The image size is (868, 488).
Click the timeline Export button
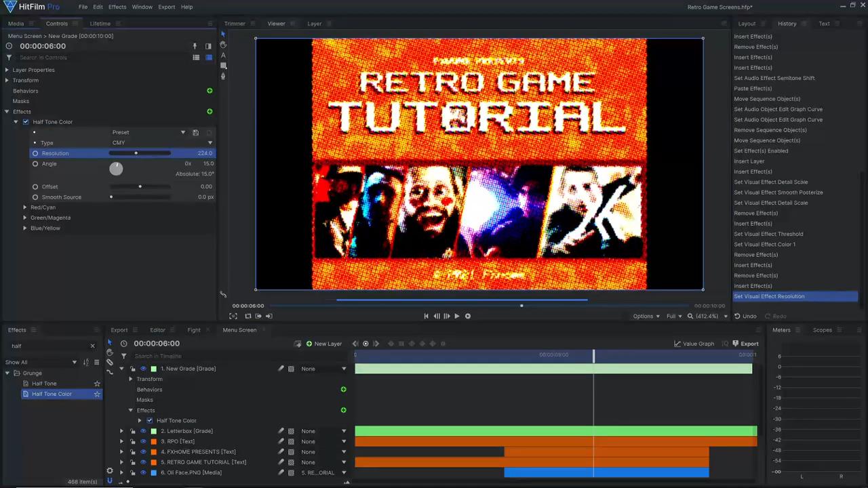(x=745, y=344)
